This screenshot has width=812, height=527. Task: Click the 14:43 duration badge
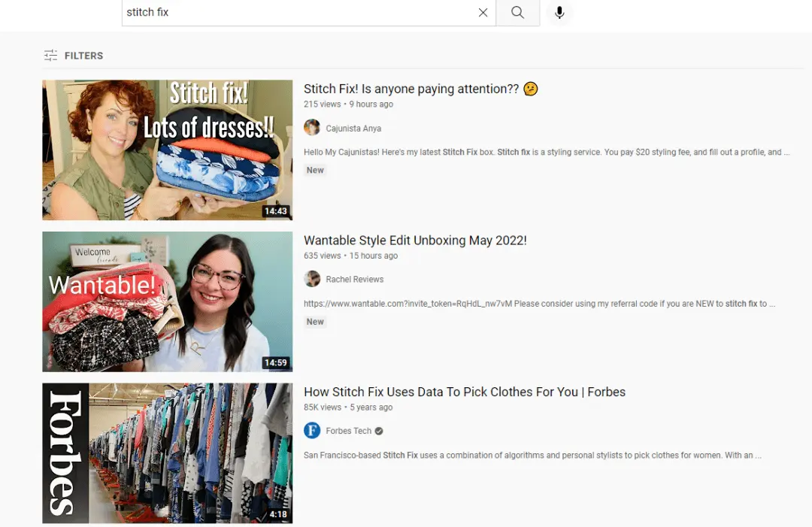[275, 211]
